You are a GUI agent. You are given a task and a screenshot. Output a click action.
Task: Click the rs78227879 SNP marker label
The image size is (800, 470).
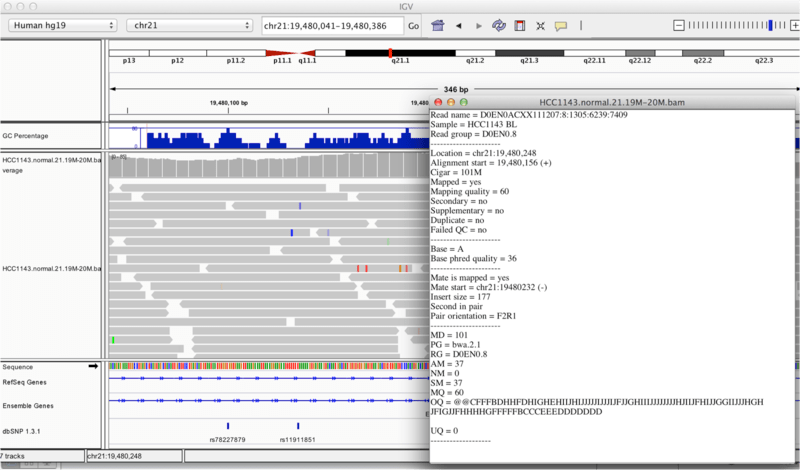pos(228,439)
